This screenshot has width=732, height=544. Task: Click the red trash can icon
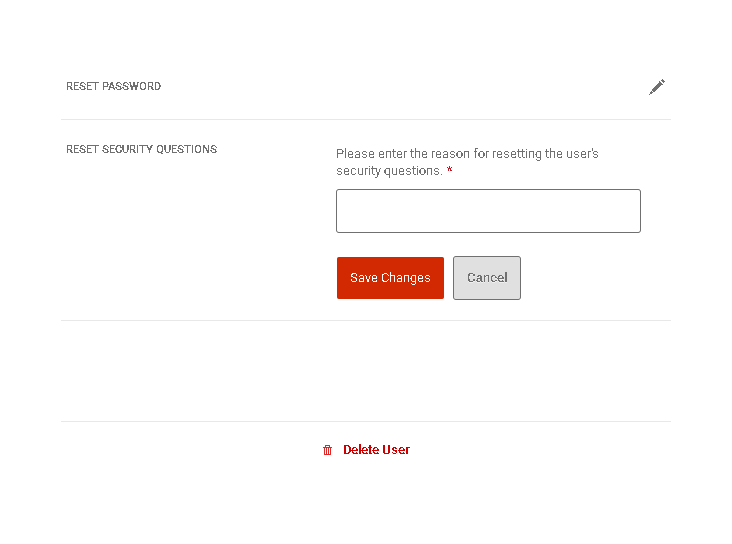327,450
